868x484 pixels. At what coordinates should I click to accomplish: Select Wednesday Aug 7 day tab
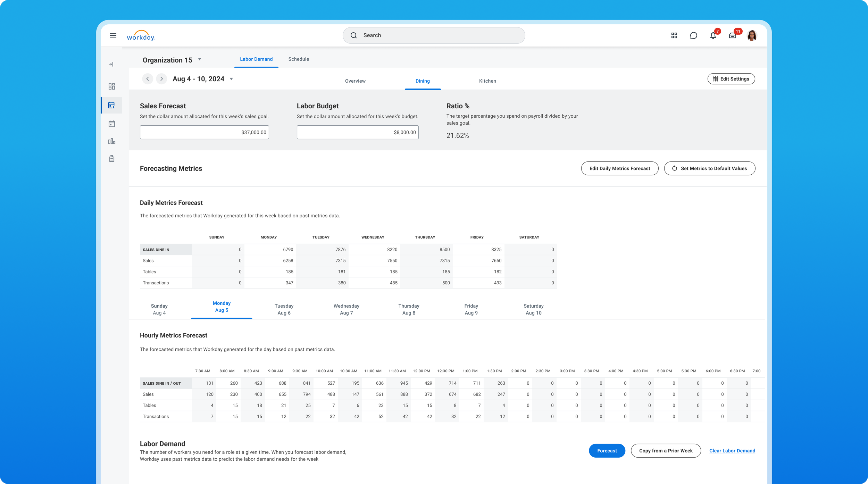click(x=346, y=309)
